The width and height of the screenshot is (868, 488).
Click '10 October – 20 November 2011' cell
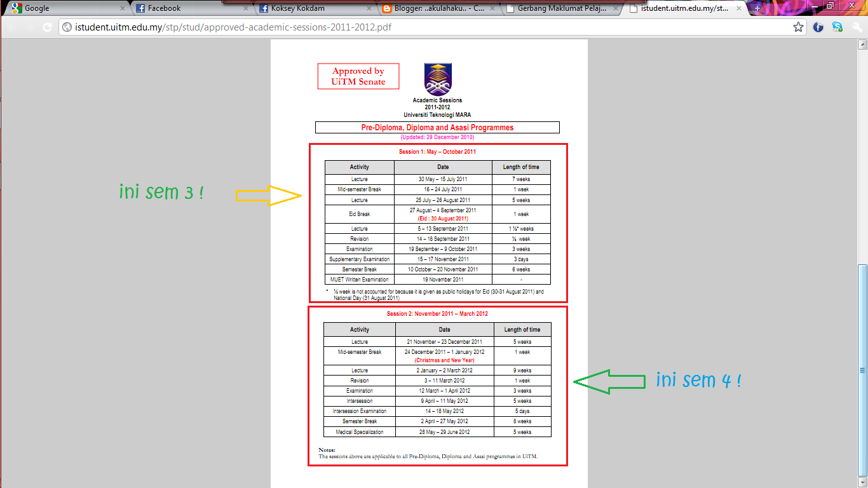point(443,269)
